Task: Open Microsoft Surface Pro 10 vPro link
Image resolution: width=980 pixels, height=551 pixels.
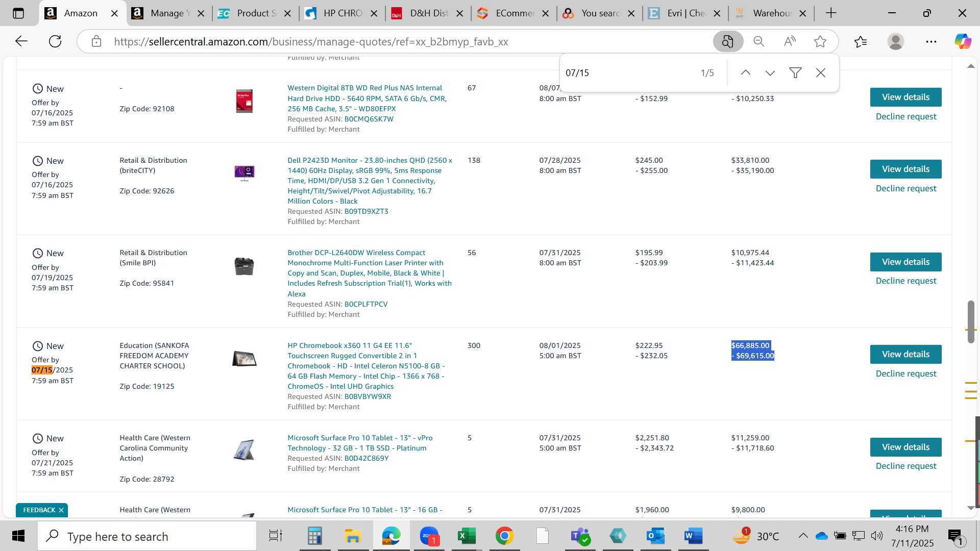Action: pyautogui.click(x=360, y=443)
